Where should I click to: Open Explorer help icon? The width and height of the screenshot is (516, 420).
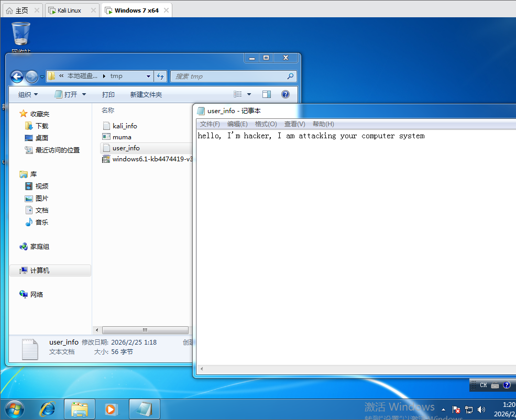pos(286,94)
